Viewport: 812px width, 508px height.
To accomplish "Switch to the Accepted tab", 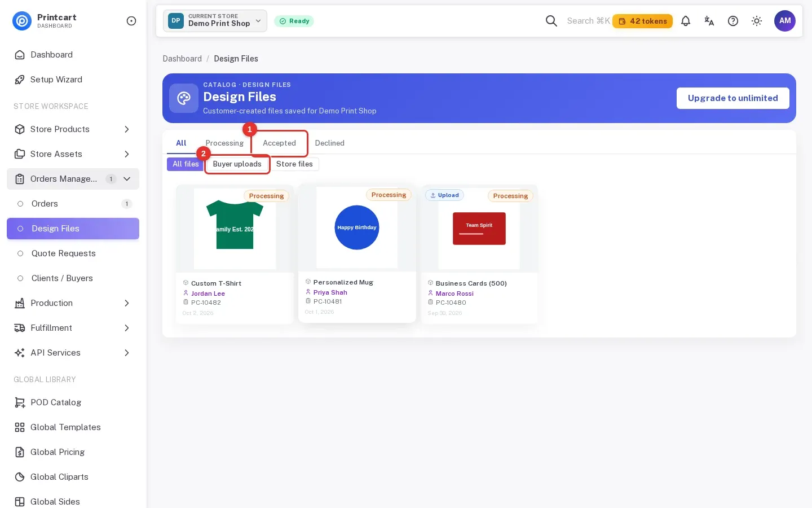I will tap(279, 143).
